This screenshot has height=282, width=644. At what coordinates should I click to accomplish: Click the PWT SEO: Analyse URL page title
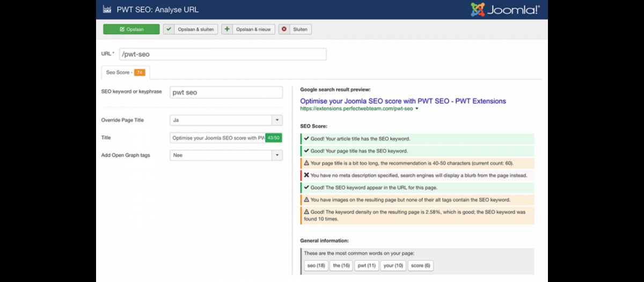point(158,10)
